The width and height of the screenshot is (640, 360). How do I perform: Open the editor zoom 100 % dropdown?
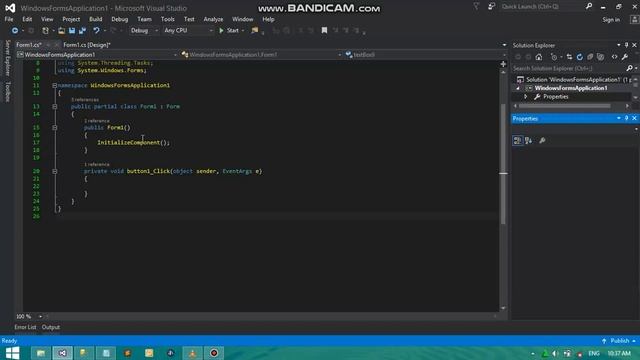[x=40, y=316]
